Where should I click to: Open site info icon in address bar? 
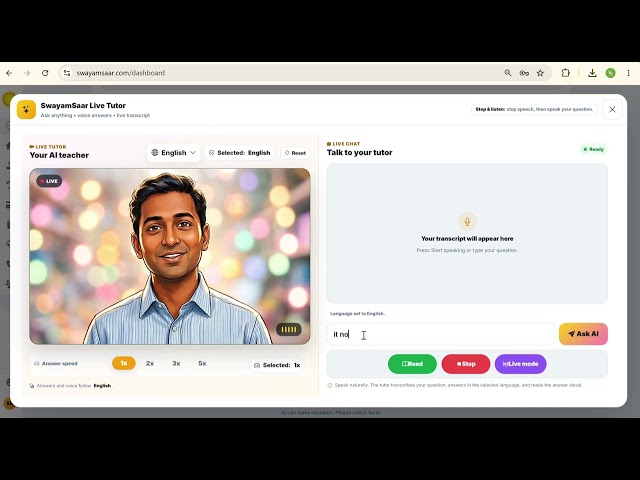click(67, 73)
